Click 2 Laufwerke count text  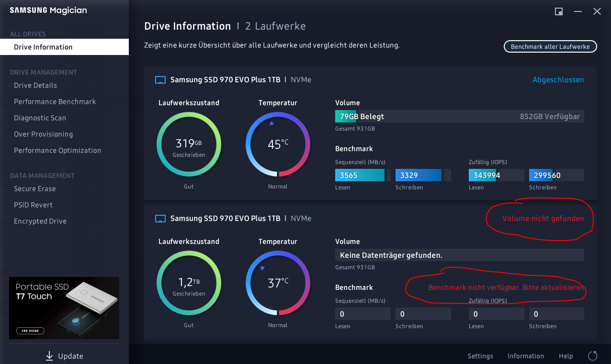click(275, 26)
